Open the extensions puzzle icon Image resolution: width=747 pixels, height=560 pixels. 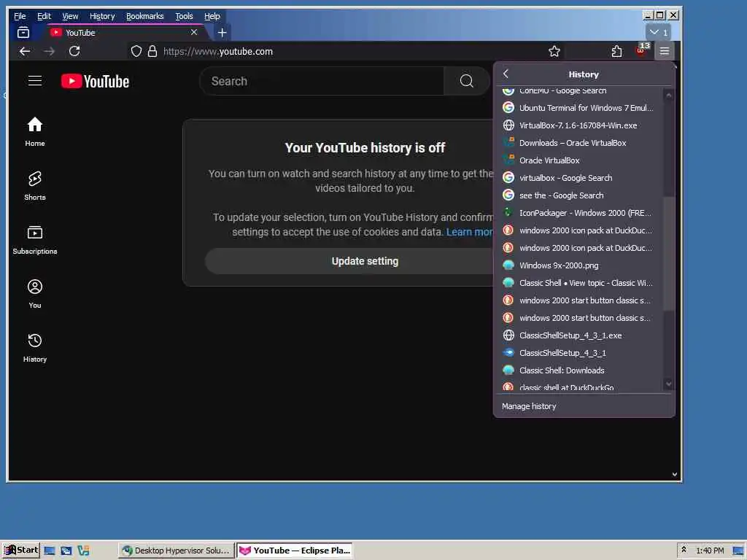click(x=616, y=52)
